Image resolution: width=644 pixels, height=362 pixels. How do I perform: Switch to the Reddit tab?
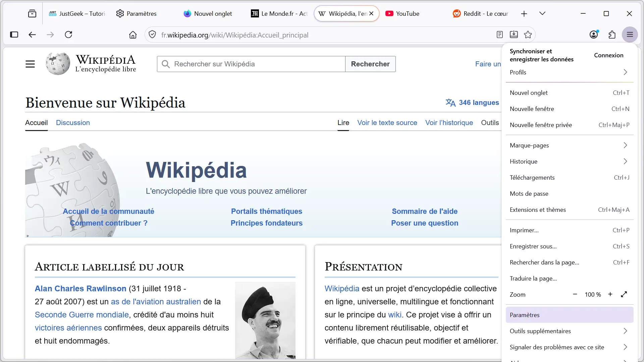(480, 14)
